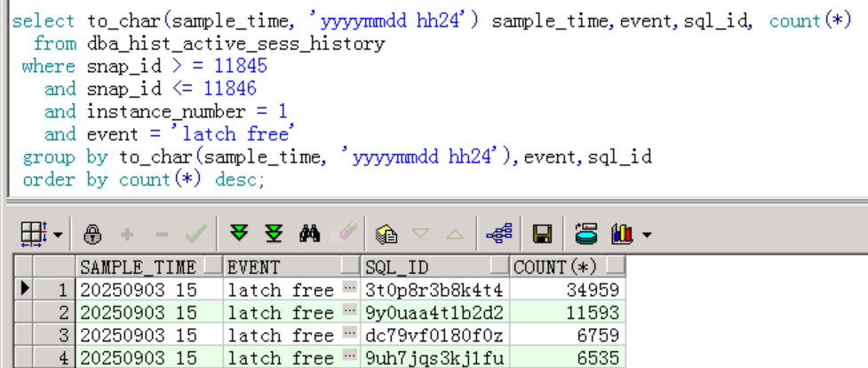This screenshot has width=868, height=368.
Task: Click 'latch free' string in SQL editor
Action: coord(234,133)
